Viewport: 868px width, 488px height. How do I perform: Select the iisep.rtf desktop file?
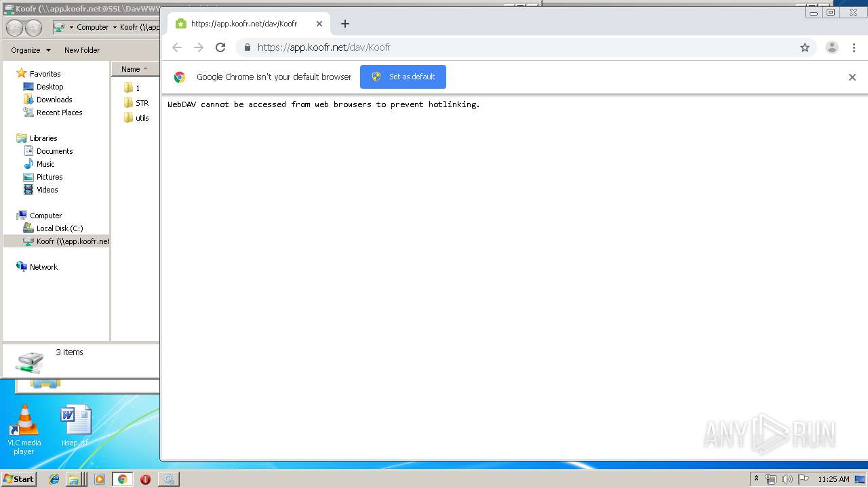75,426
